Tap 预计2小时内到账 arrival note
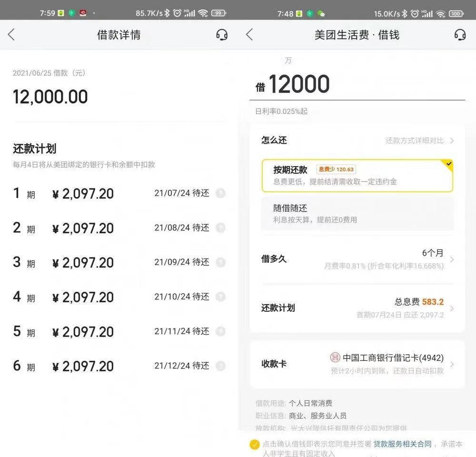The image size is (476, 457). (x=387, y=371)
